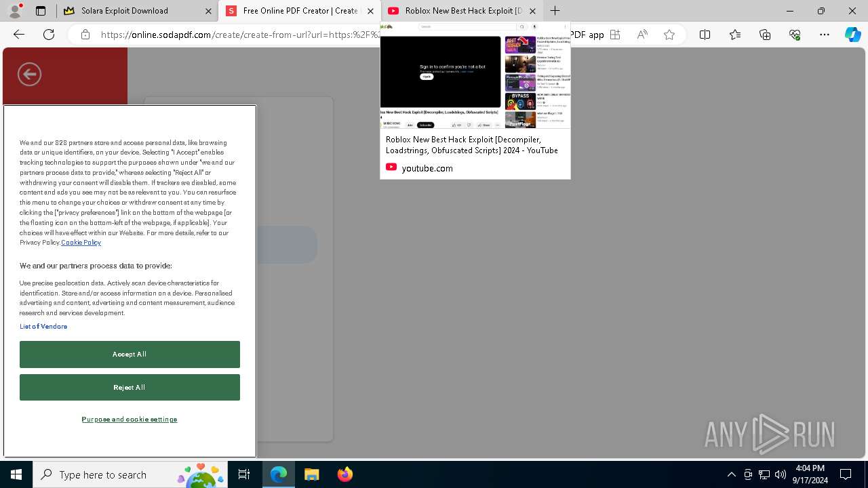Click the Soda PDF back circle arrow
The height and width of the screenshot is (488, 868).
coord(29,74)
